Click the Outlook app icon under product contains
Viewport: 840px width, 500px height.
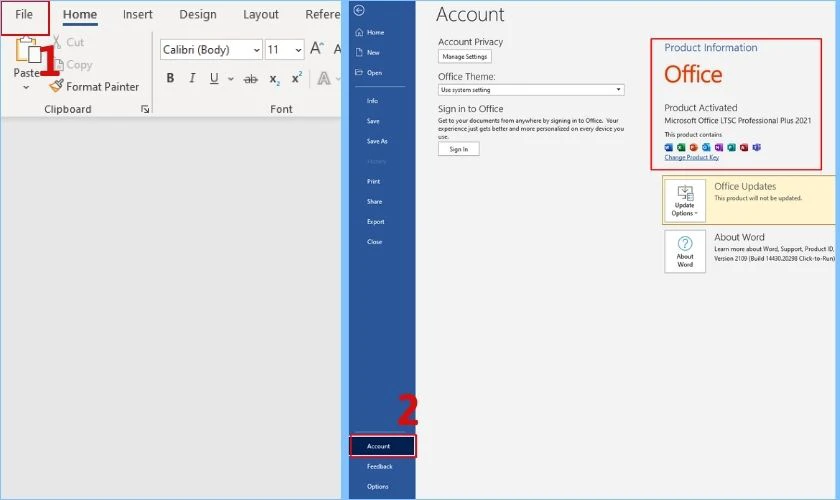[706, 147]
